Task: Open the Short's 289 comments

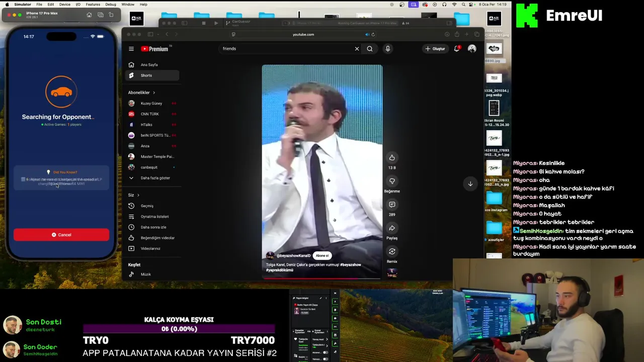Action: [x=392, y=205]
